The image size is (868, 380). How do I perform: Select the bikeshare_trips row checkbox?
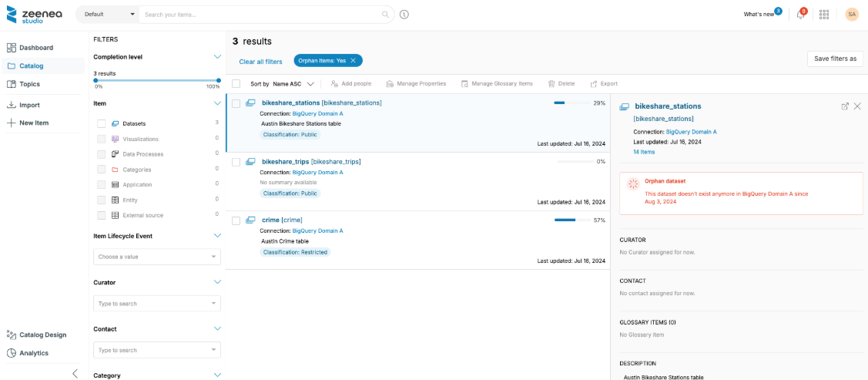tap(236, 162)
